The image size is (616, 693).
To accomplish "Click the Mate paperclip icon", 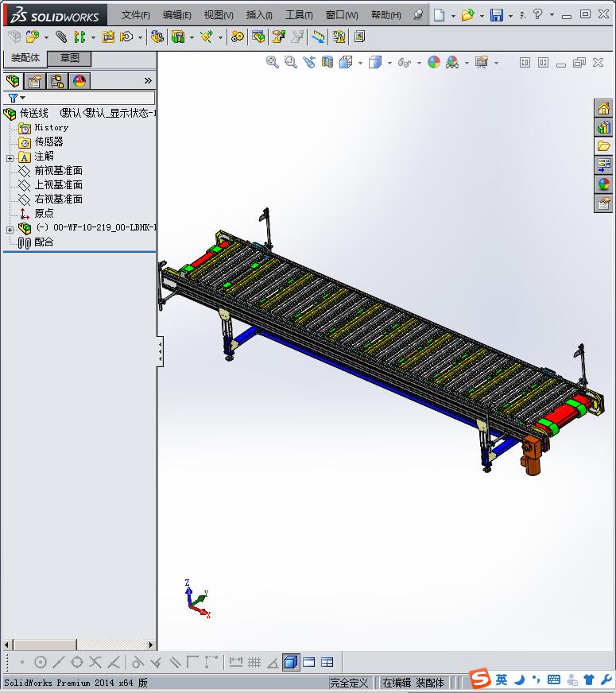I will (61, 37).
